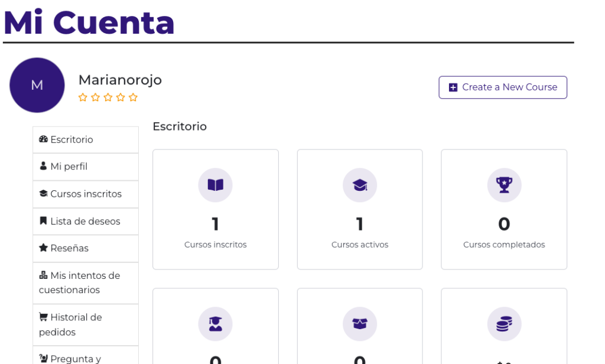The image size is (605, 364).
Task: Click the open box icon in lower card
Action: (x=360, y=324)
